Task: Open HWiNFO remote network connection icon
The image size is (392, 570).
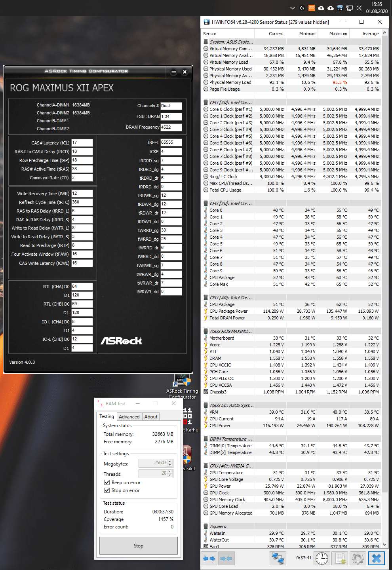Action: click(x=278, y=559)
